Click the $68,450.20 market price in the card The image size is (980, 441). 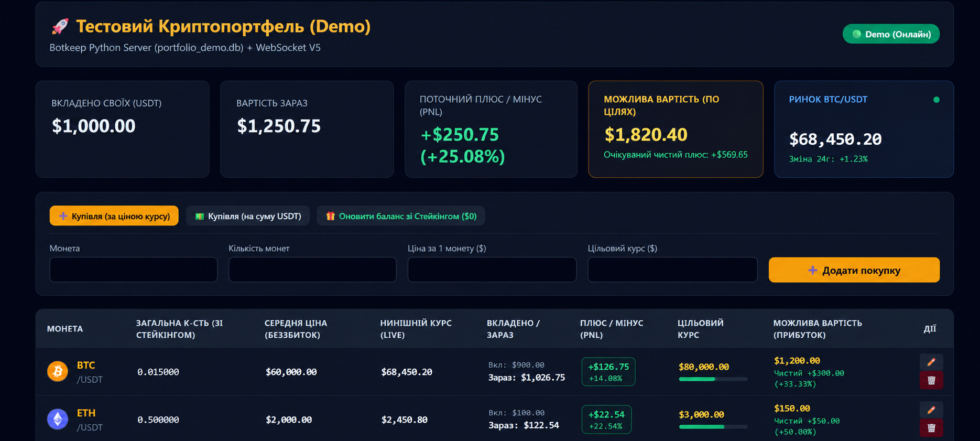tap(835, 139)
